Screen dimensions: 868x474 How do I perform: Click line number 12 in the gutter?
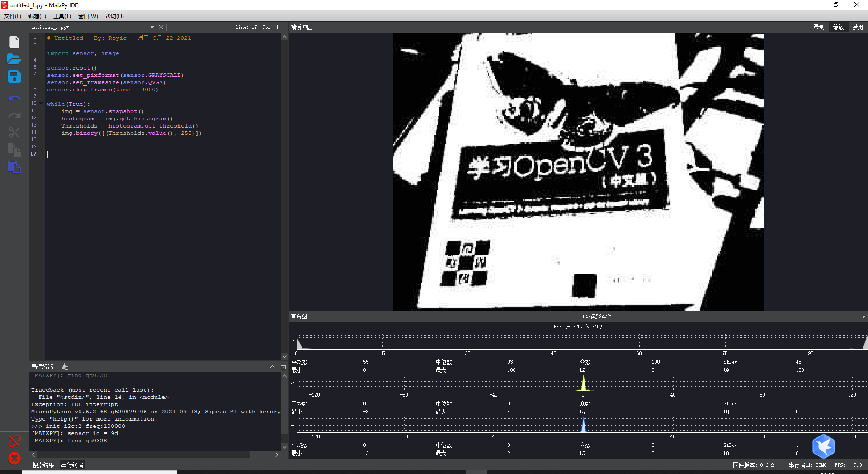33,118
